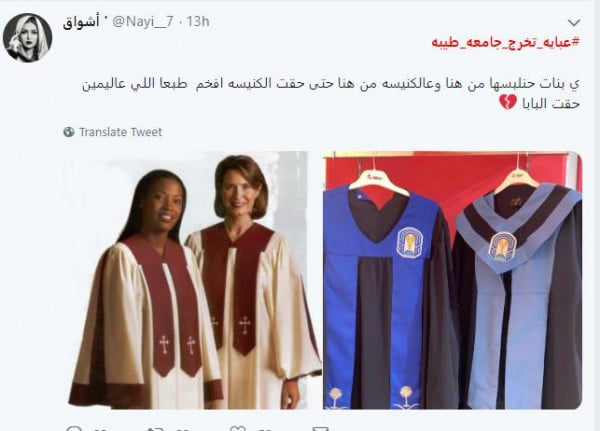Click the reply speech bubble icon
600x431 pixels.
click(74, 428)
